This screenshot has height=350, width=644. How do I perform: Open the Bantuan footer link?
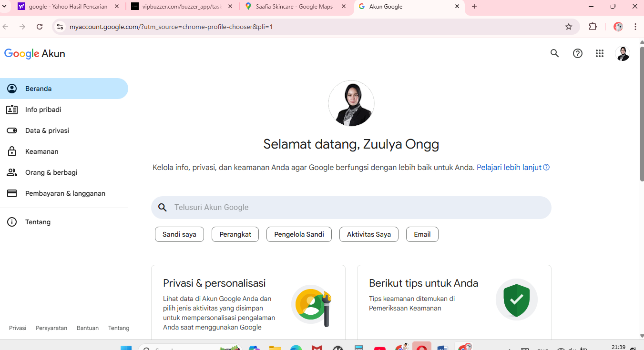88,328
